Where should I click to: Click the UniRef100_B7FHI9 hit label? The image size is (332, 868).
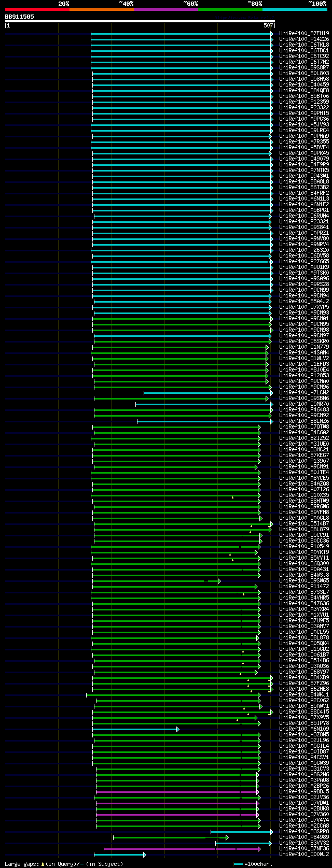(x=304, y=33)
